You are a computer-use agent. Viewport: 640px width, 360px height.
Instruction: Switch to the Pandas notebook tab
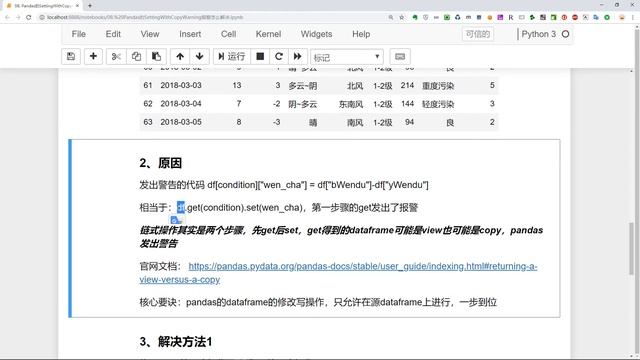(41, 6)
